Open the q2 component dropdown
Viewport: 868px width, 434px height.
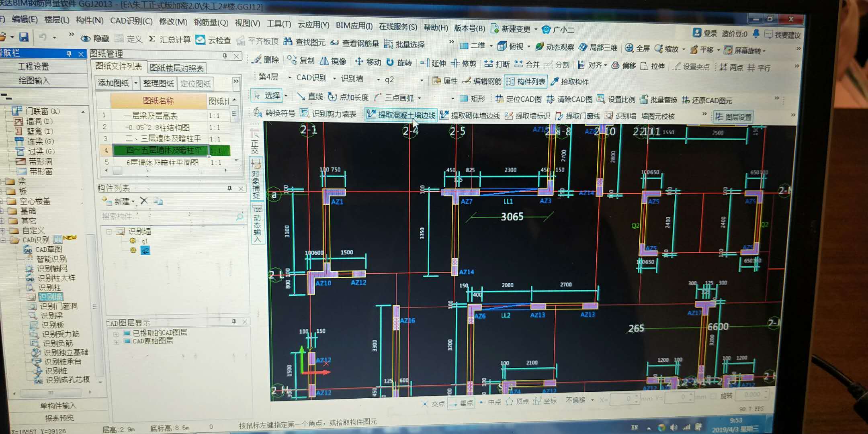pos(422,80)
